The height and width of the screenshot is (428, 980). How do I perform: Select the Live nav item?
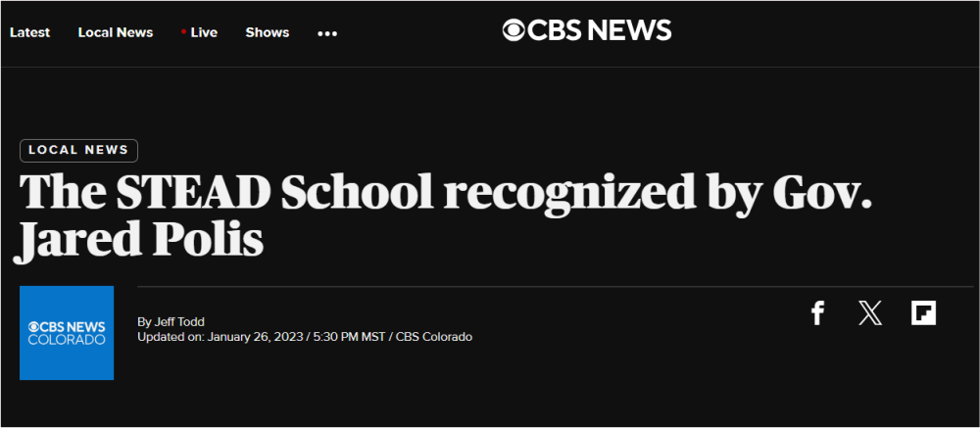coord(204,32)
